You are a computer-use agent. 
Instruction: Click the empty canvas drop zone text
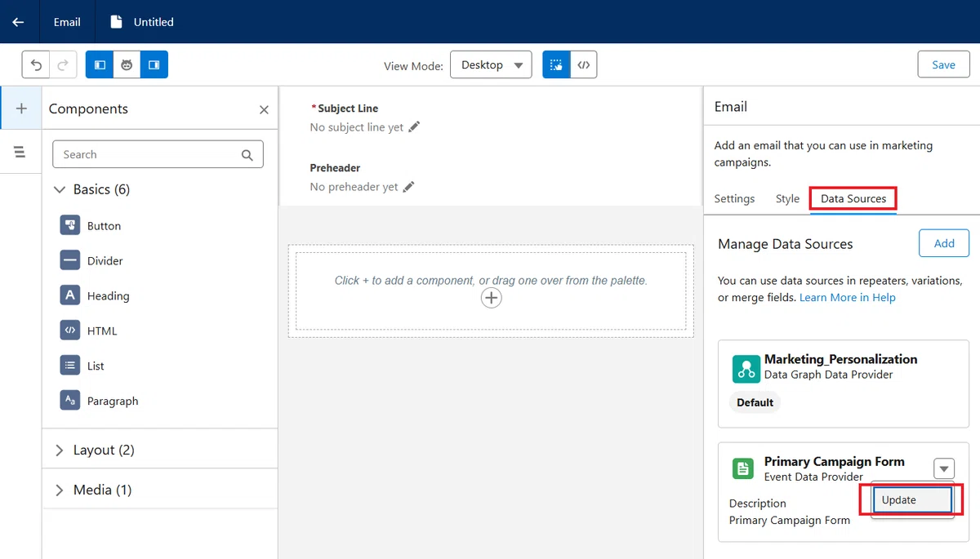(x=491, y=280)
